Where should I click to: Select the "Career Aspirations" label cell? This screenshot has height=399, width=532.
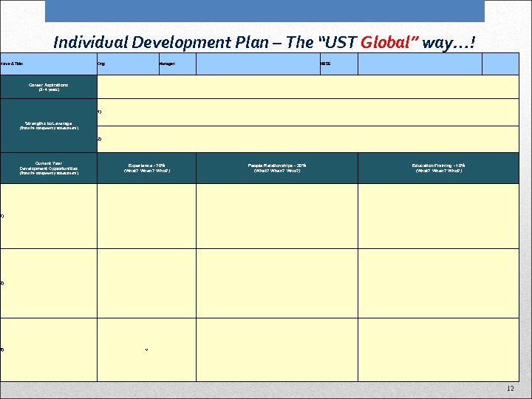pos(49,87)
